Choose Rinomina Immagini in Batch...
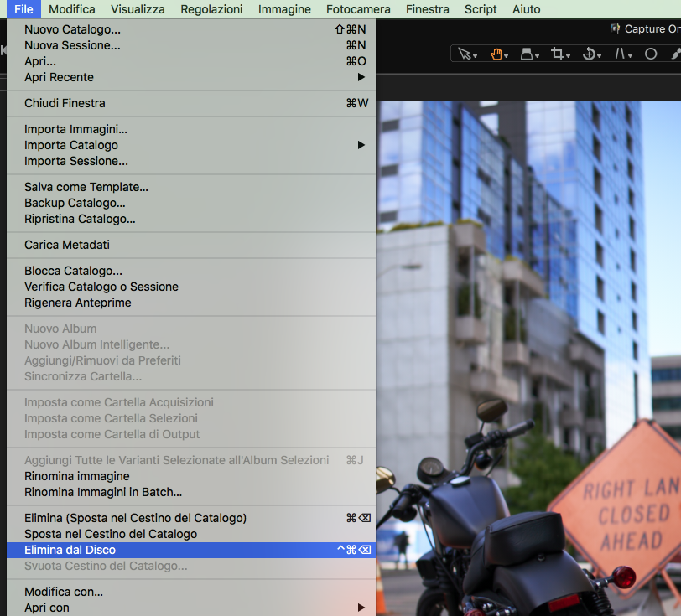Viewport: 681px width, 616px height. click(191, 492)
